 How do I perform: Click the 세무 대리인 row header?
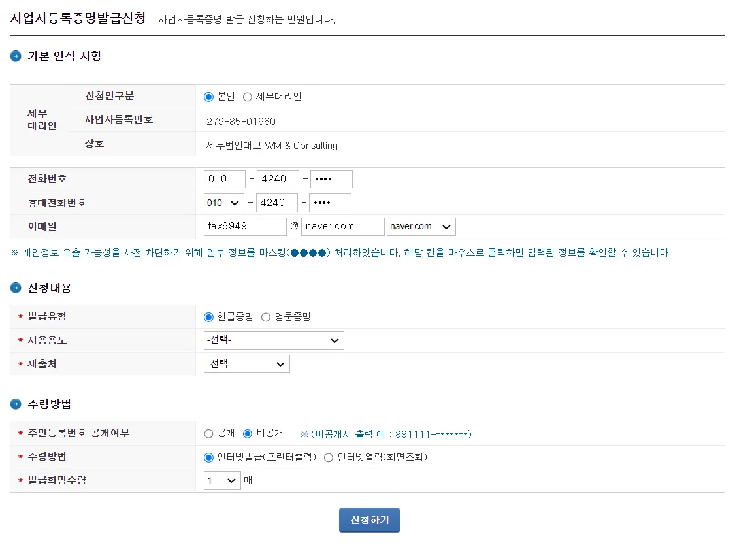(x=42, y=120)
